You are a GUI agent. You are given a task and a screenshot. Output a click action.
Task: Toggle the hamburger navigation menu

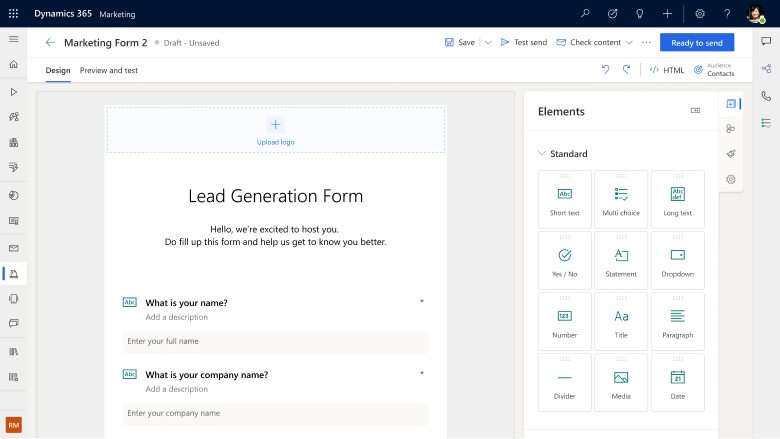click(14, 39)
